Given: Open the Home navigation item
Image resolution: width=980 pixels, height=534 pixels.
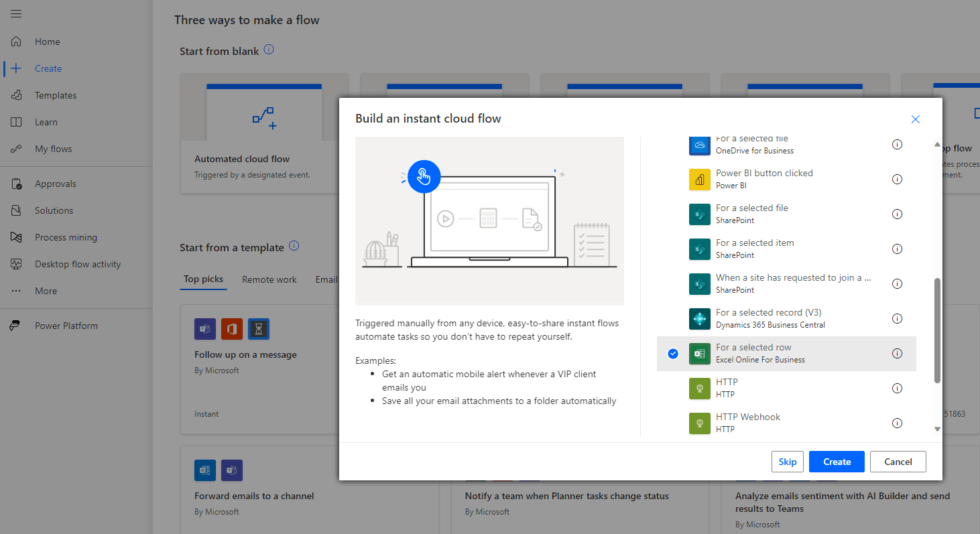Looking at the screenshot, I should (x=76, y=42).
